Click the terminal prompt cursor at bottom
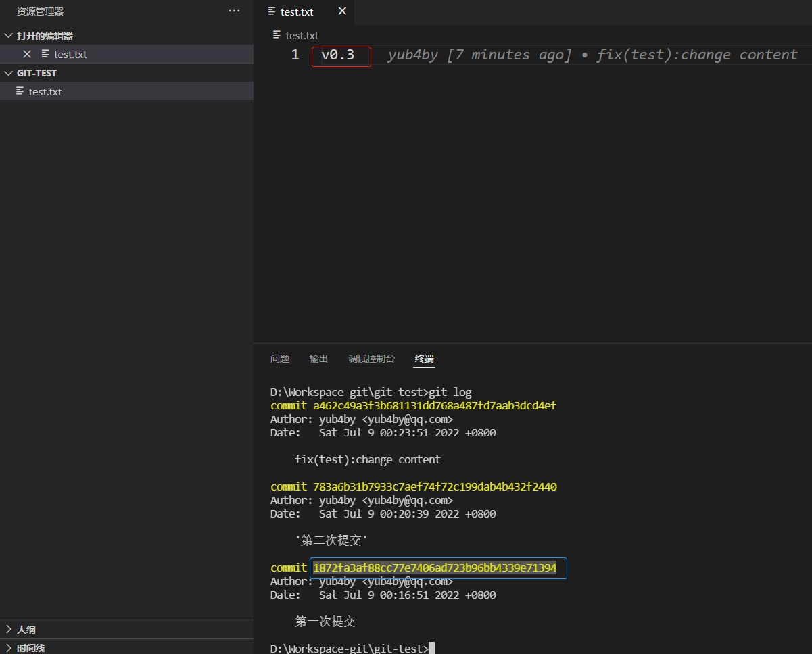Viewport: 812px width, 654px height. 431,649
